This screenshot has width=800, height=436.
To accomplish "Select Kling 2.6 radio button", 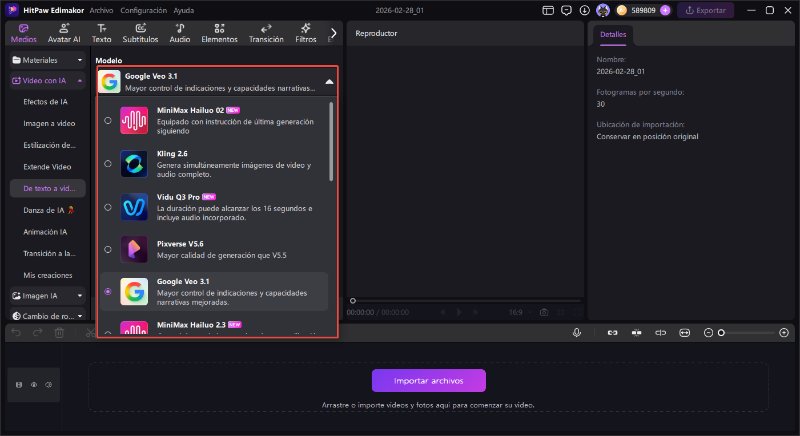I will tap(108, 164).
